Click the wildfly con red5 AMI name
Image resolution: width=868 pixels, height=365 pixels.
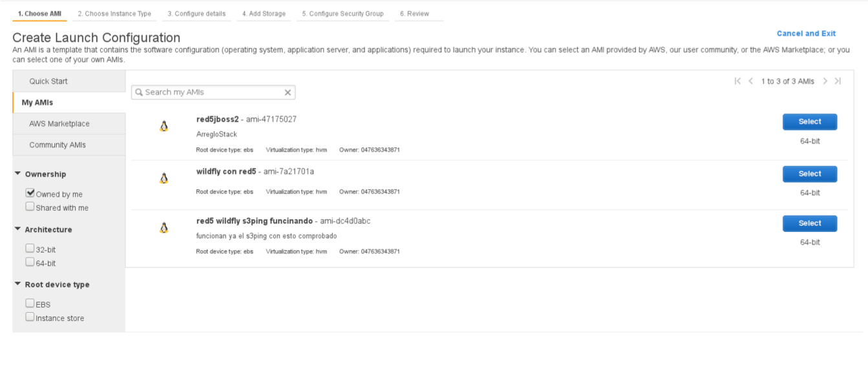tap(226, 171)
